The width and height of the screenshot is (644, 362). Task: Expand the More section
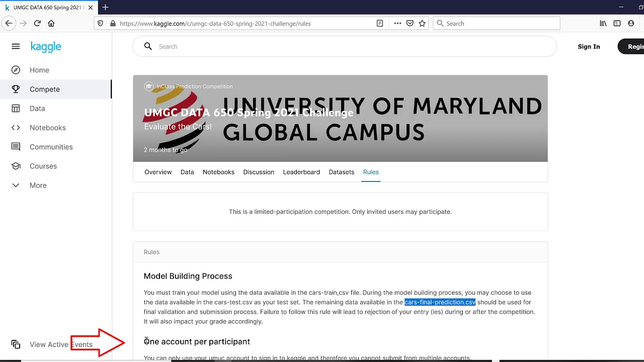38,185
